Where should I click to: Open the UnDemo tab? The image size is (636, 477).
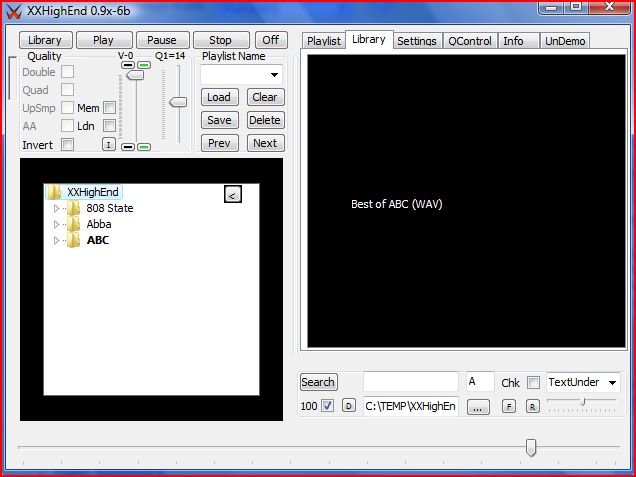click(565, 41)
